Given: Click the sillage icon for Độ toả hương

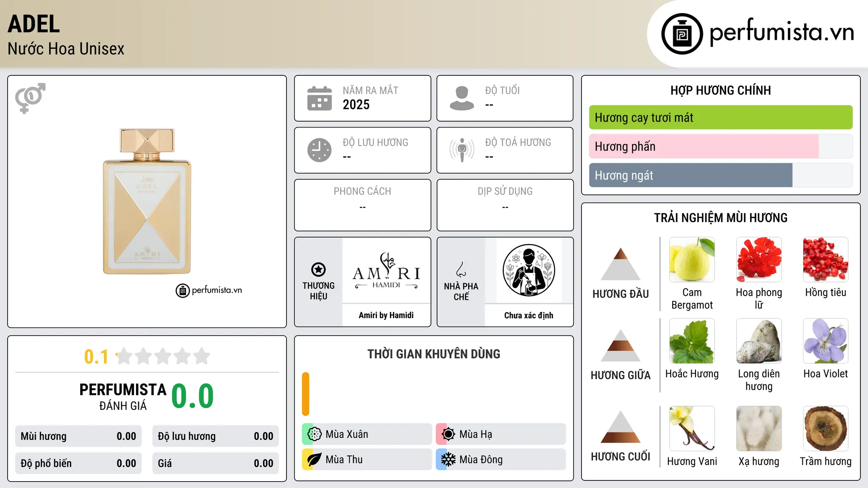Looking at the screenshot, I should point(462,150).
